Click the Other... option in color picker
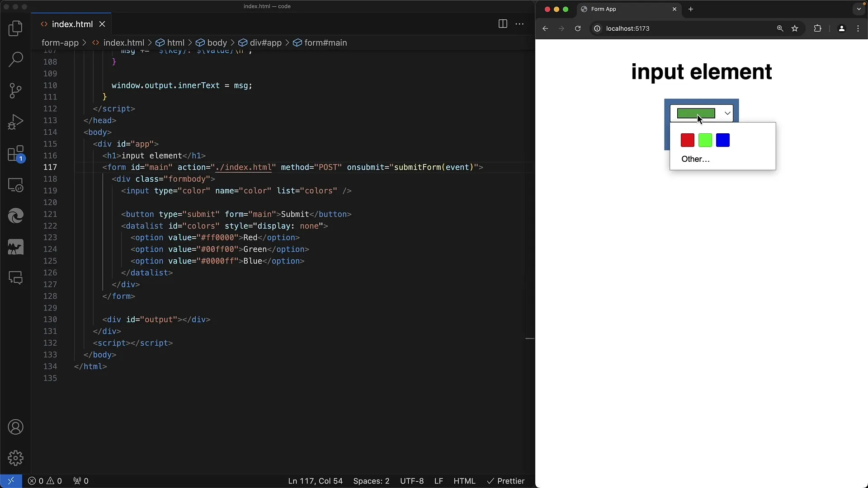The width and height of the screenshot is (868, 488). point(695,159)
